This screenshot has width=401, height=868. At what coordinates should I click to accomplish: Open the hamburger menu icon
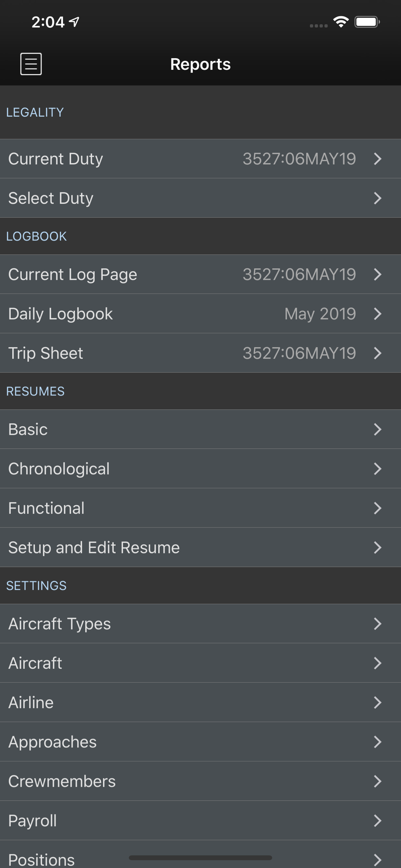pos(31,64)
